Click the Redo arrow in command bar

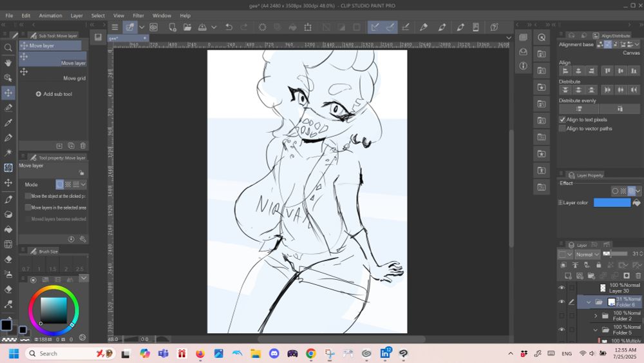point(244,27)
